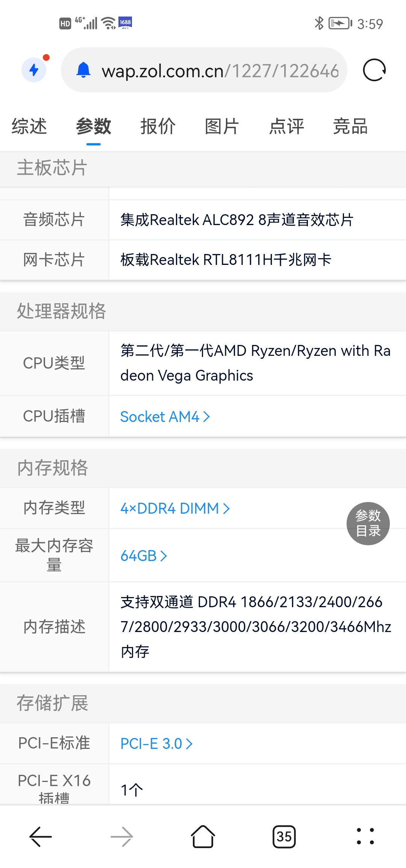Tap the URL address field
This screenshot has height=868, width=406.
coord(220,71)
